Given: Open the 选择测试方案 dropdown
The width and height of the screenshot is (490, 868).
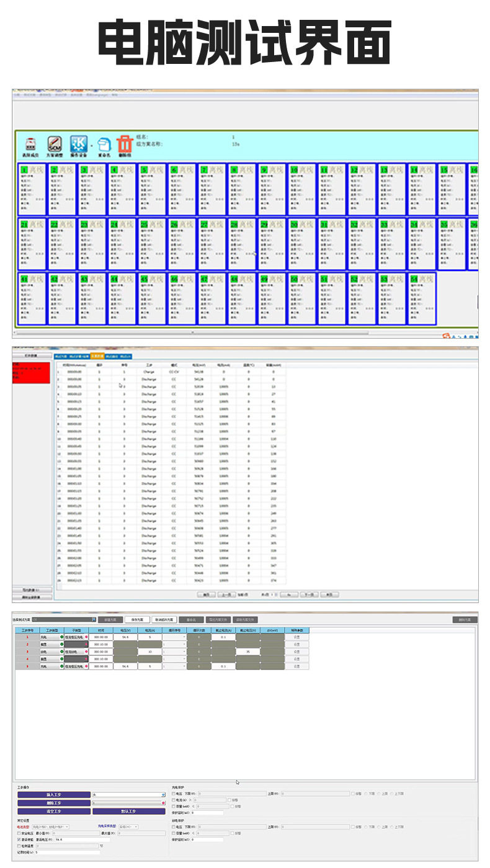Looking at the screenshot, I should (65, 619).
